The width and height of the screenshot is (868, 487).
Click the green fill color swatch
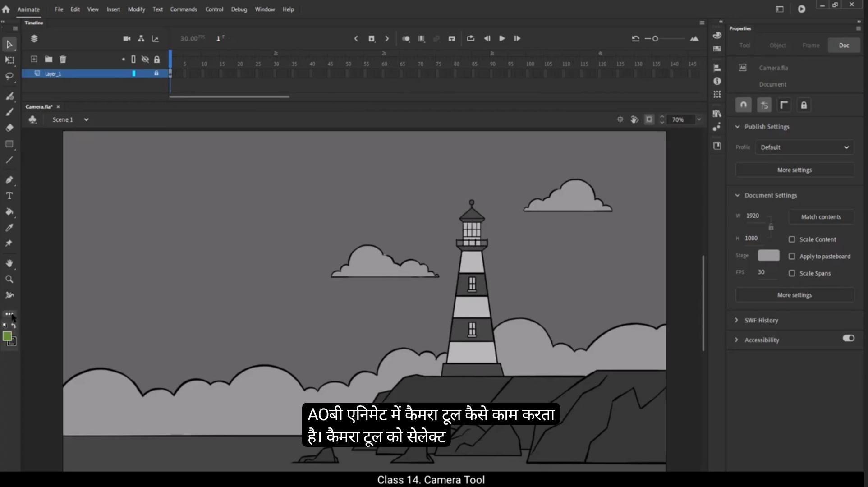7,336
